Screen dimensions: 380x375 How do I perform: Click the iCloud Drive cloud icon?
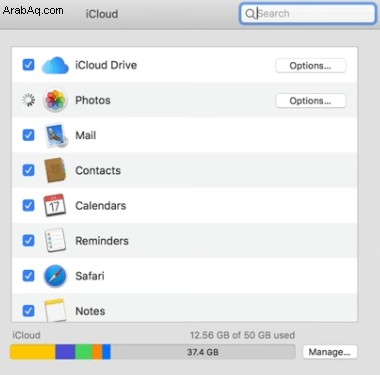[x=55, y=65]
